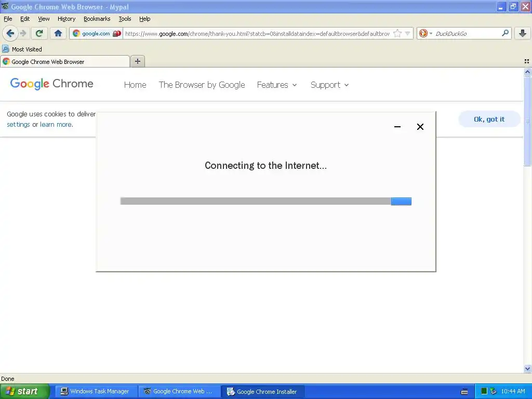The image size is (532, 399).
Task: Expand the Features dropdown
Action: tap(277, 85)
